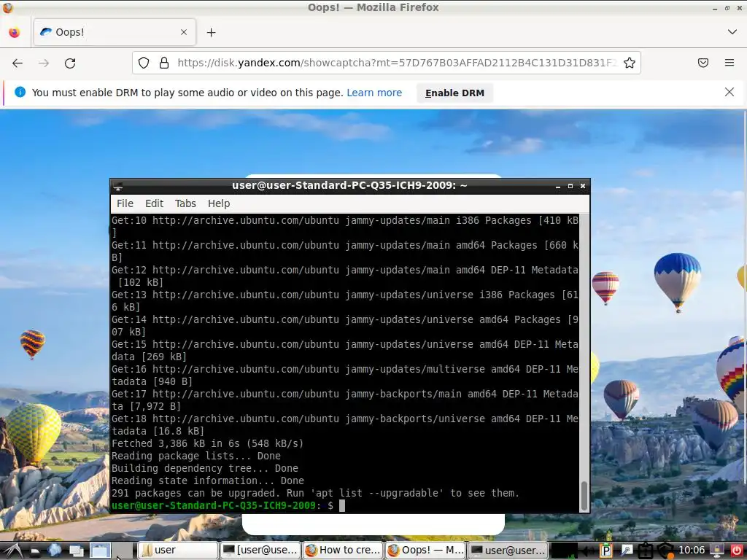The width and height of the screenshot is (747, 560).
Task: Open the Save to Pocket icon
Action: 703,63
